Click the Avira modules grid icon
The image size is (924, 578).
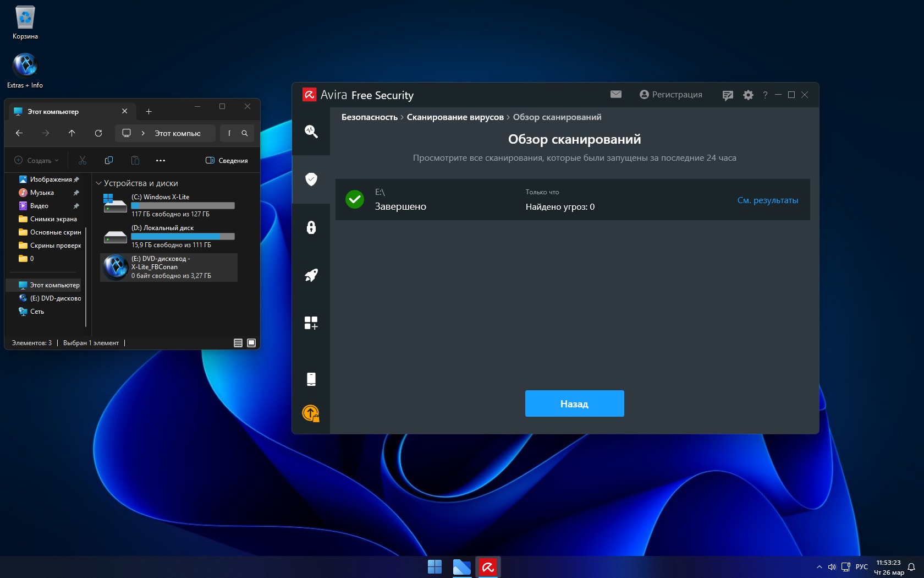click(x=311, y=323)
